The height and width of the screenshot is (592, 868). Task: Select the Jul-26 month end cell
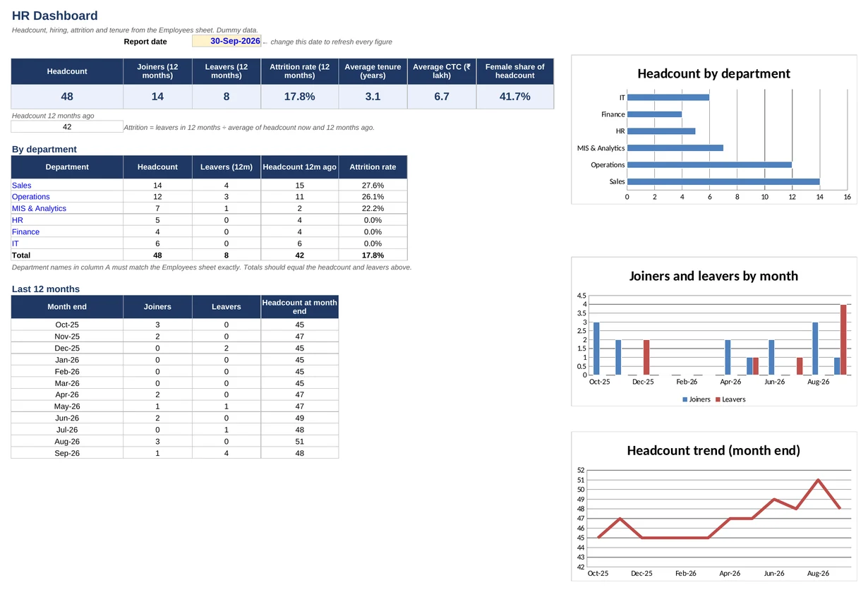click(67, 430)
